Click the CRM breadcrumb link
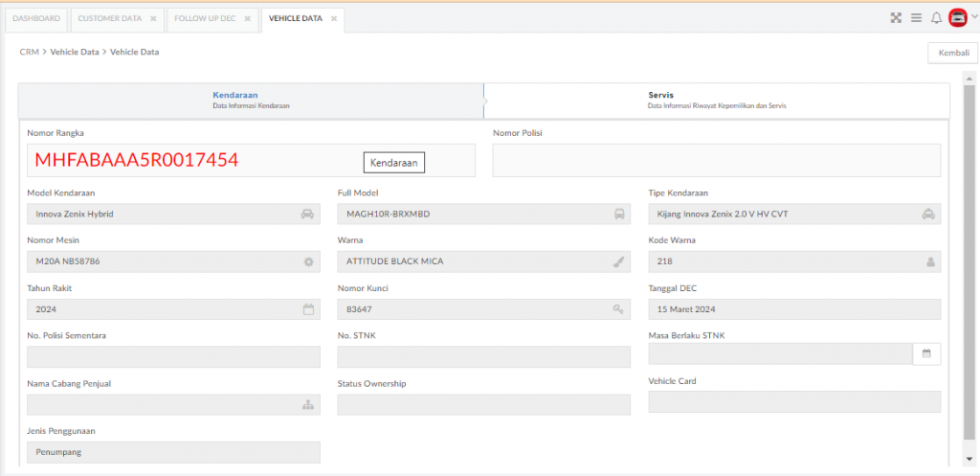Screen dimensions: 980x476 coord(30,52)
